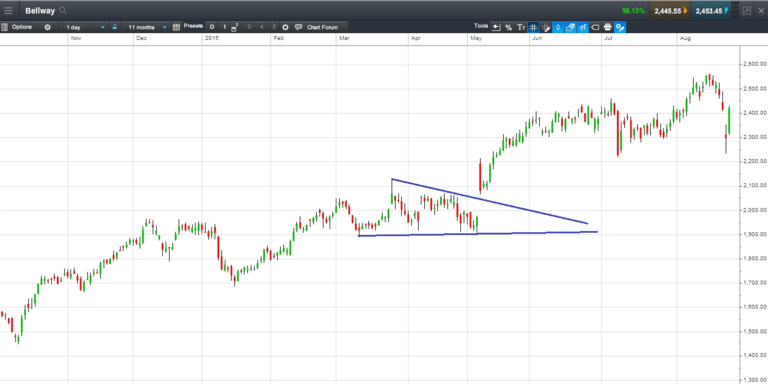This screenshot has height=384, width=768.
Task: Click the scroll-to-latest arrow tool
Action: point(496,27)
